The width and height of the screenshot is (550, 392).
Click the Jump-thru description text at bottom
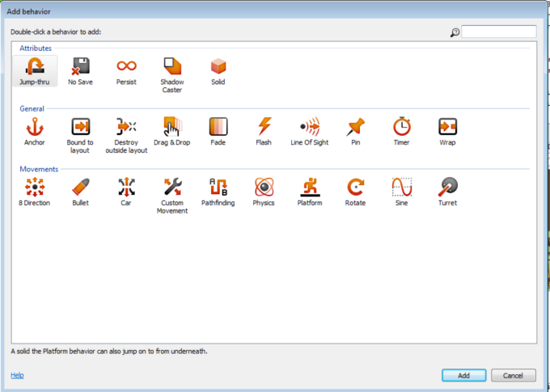coord(109,351)
